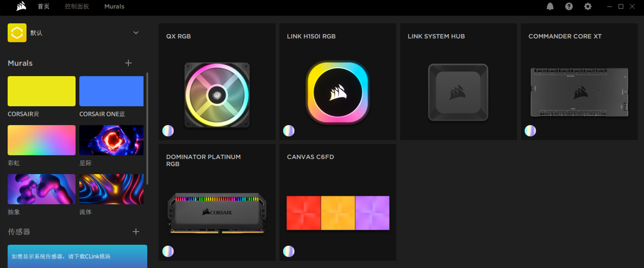The image size is (644, 268).
Task: Select the LINK System Hub device image
Action: pyautogui.click(x=458, y=92)
